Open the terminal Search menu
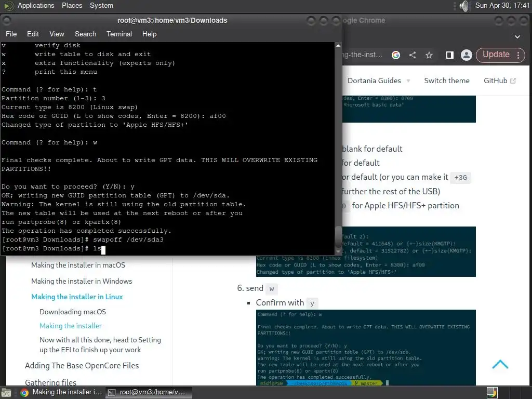Screen dimensions: 532x399 [86, 34]
